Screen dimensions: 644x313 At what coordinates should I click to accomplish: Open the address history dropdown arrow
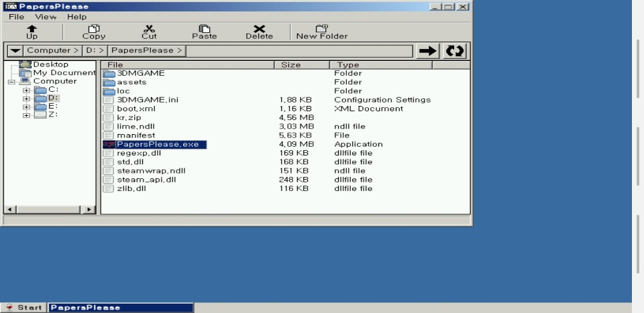point(15,51)
